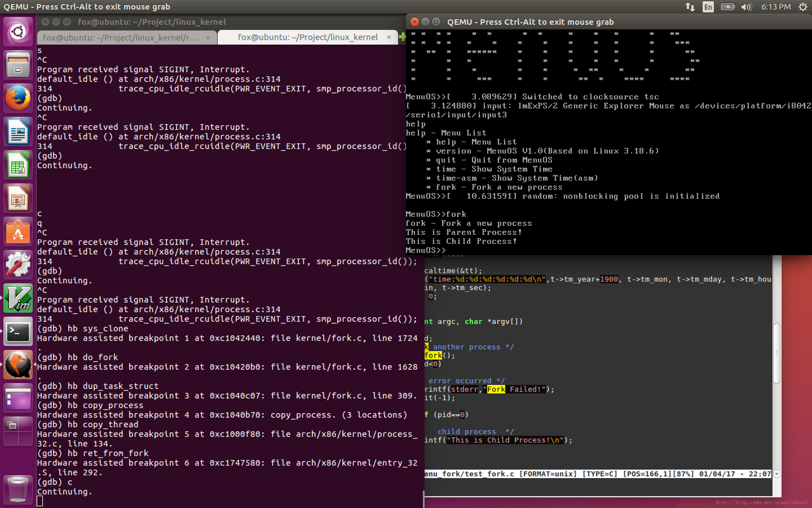The height and width of the screenshot is (508, 812).
Task: Click highlighted fork() call in vim
Action: [440, 356]
